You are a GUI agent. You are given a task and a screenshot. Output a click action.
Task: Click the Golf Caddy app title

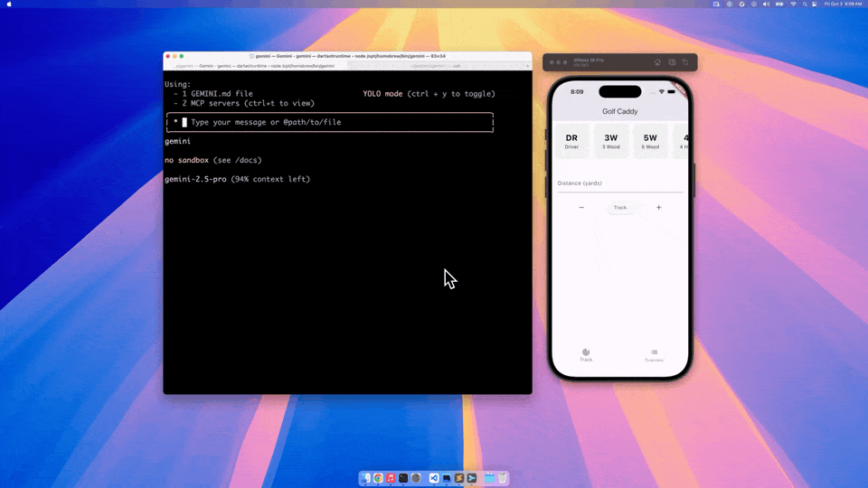point(619,112)
